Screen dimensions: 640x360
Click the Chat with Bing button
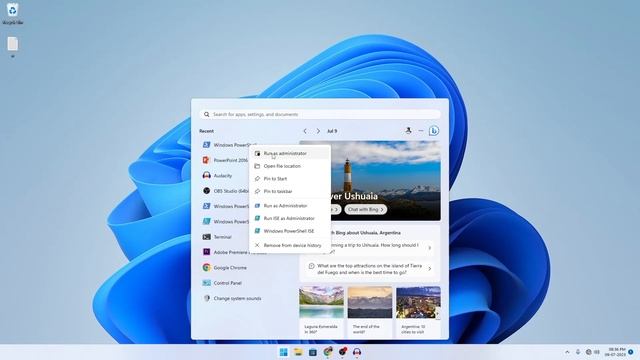[x=365, y=209]
